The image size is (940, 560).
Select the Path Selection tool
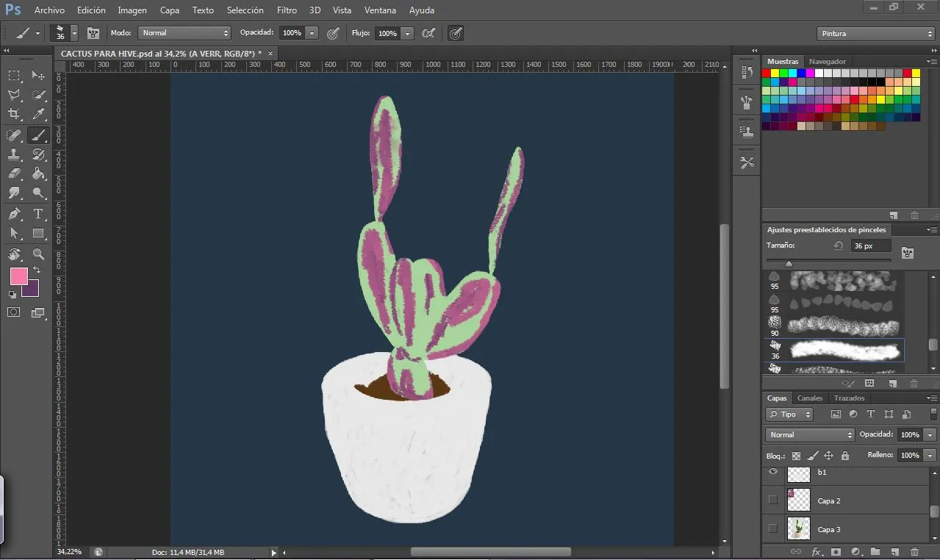click(14, 234)
